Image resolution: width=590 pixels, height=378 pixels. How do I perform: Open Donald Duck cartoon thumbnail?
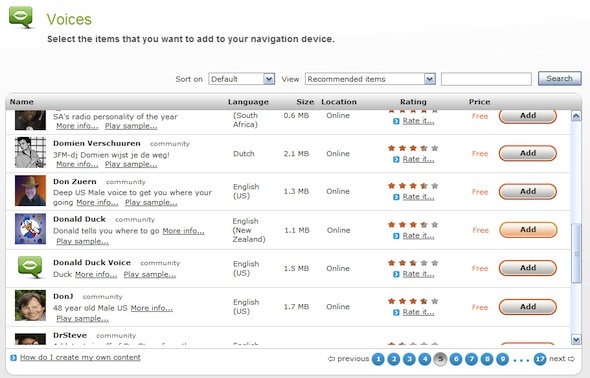[x=30, y=229]
